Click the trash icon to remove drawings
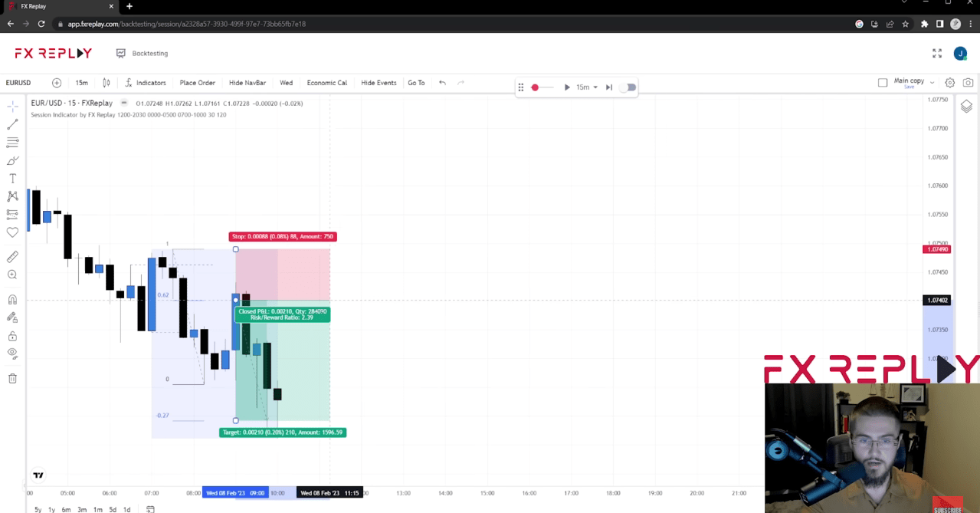This screenshot has height=513, width=980. tap(12, 378)
